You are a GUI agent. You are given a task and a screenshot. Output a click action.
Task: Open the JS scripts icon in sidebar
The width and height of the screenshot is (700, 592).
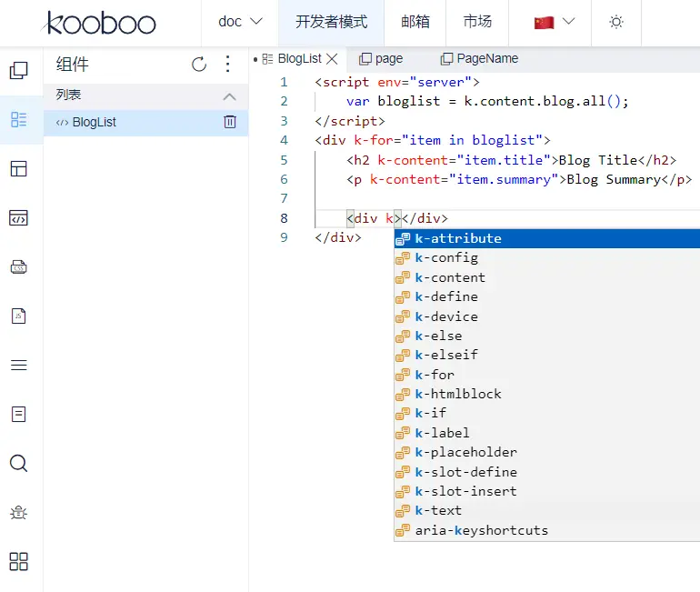[x=18, y=316]
